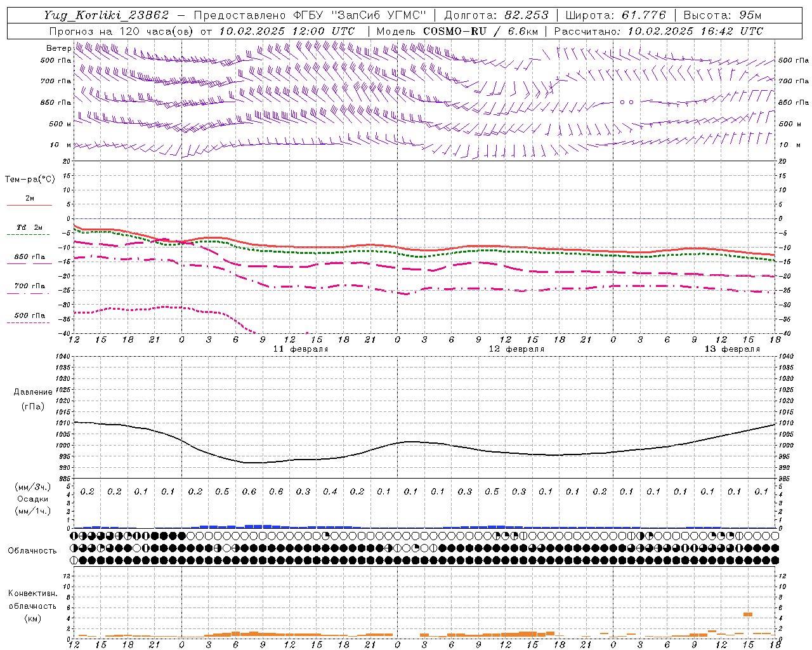The image size is (812, 650).
Task: Click the 'Прогноз на 120 часа(ов)' text
Action: click(122, 31)
